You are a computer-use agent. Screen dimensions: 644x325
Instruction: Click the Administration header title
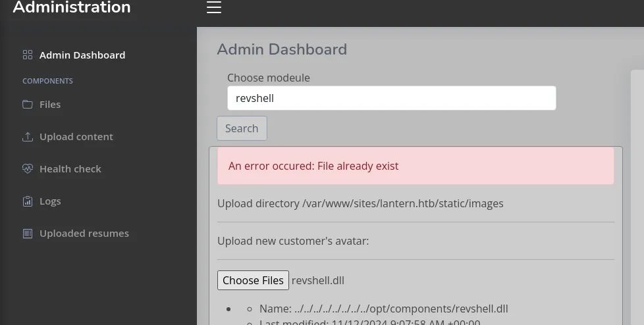coord(72,7)
